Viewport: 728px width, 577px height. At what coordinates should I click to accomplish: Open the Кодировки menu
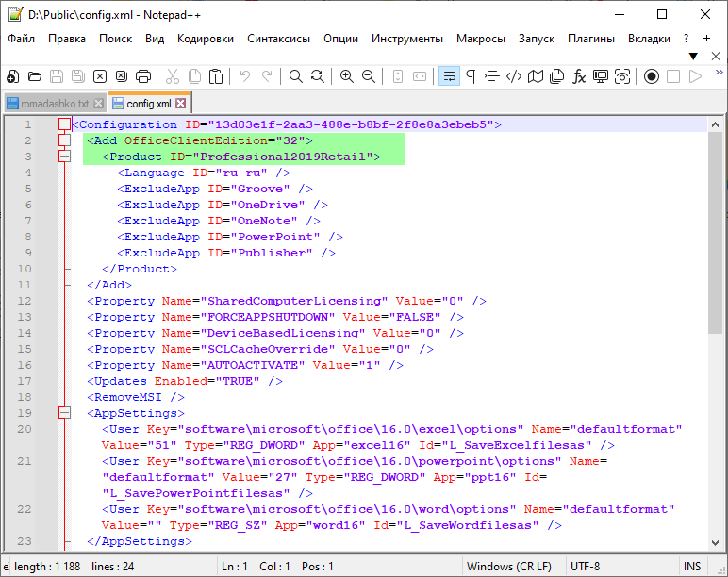pos(206,39)
